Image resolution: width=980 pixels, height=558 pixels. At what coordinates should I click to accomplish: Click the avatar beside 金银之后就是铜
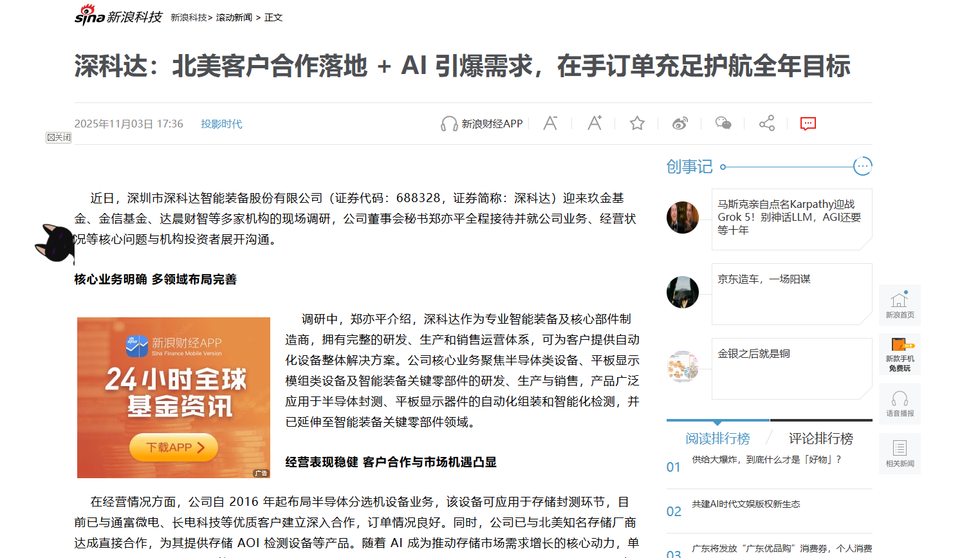[x=683, y=367]
